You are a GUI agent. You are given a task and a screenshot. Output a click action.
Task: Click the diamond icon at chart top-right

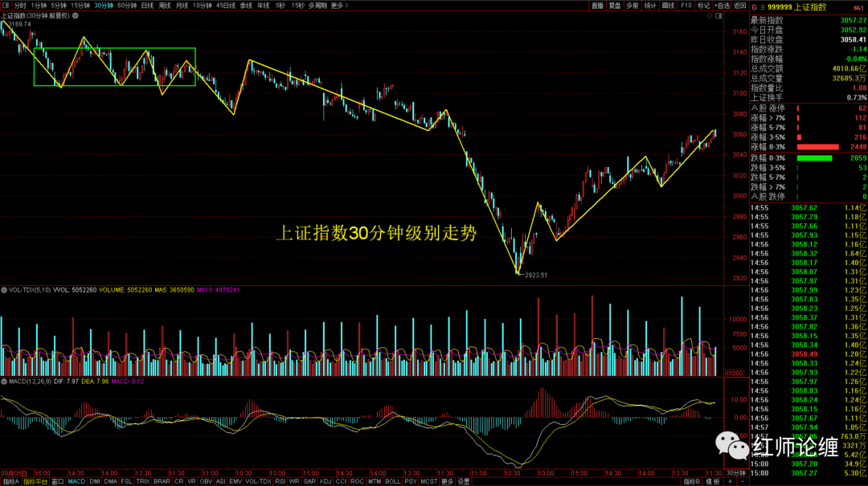[x=709, y=16]
